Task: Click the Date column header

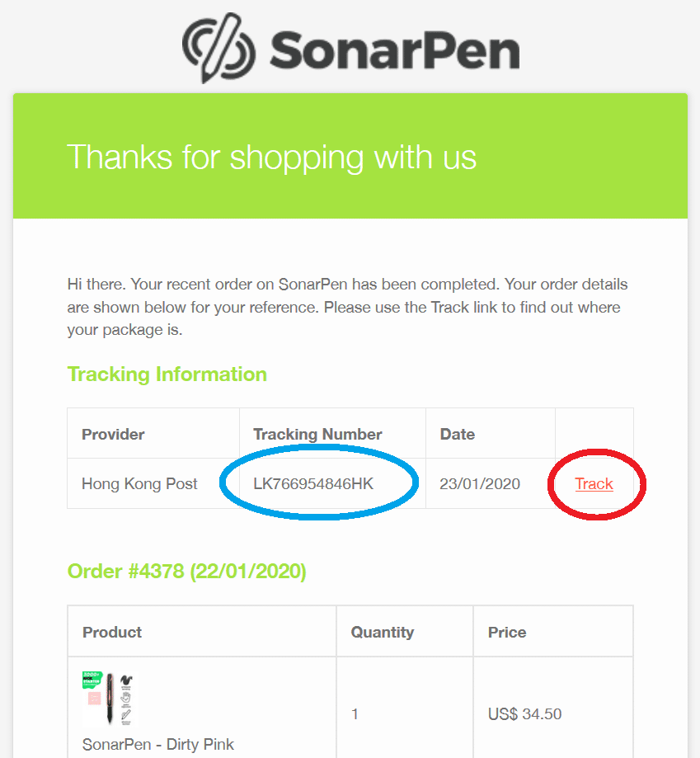Action: click(x=457, y=435)
